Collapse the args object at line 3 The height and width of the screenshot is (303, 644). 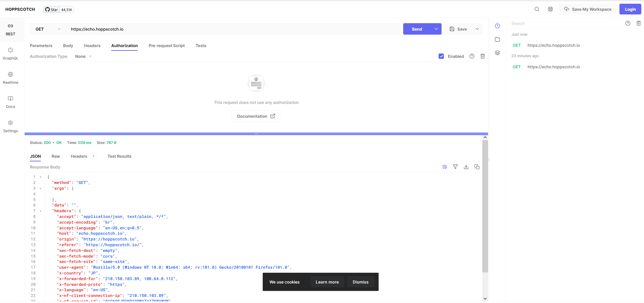40,188
